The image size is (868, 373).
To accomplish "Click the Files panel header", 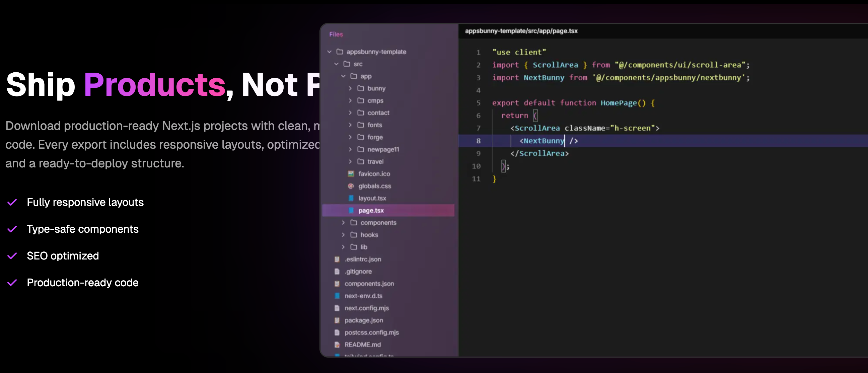I will 336,34.
